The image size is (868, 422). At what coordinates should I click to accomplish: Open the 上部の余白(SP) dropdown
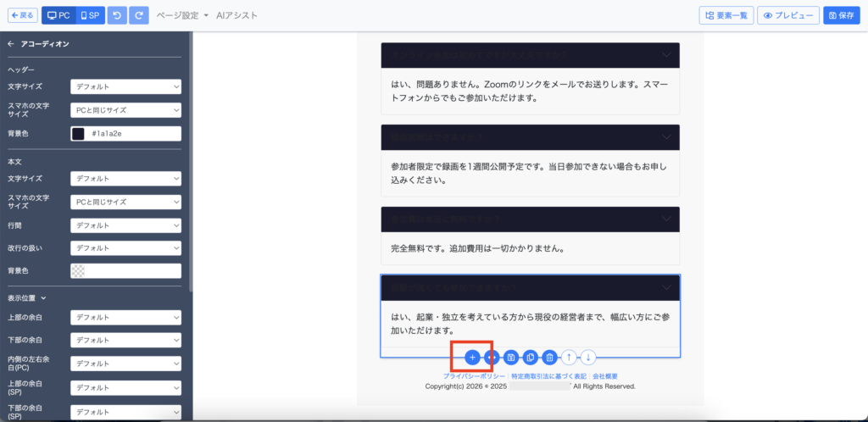[125, 388]
